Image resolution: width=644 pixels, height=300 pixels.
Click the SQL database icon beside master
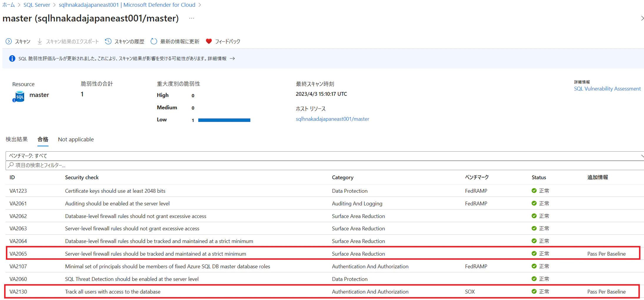(x=19, y=96)
